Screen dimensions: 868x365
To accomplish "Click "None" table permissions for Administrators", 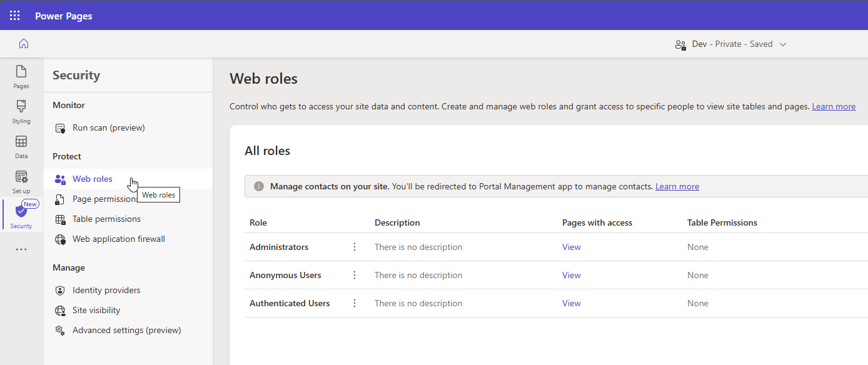I will click(x=698, y=247).
